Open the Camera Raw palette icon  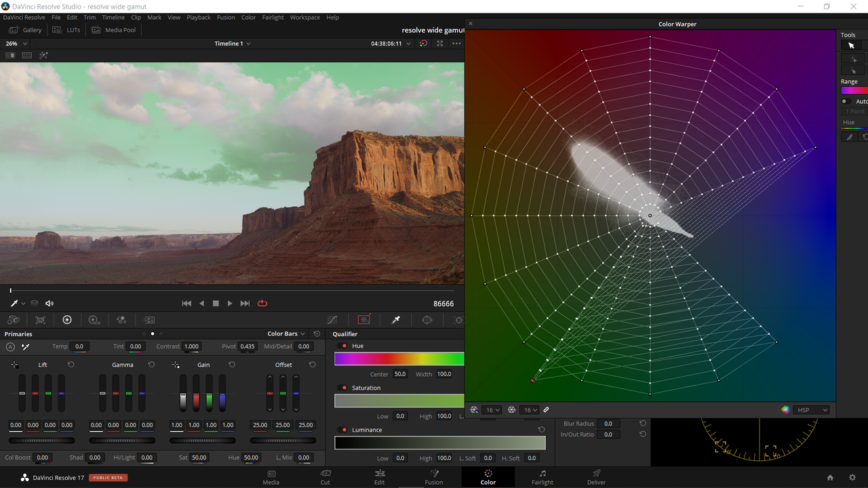pyautogui.click(x=14, y=320)
